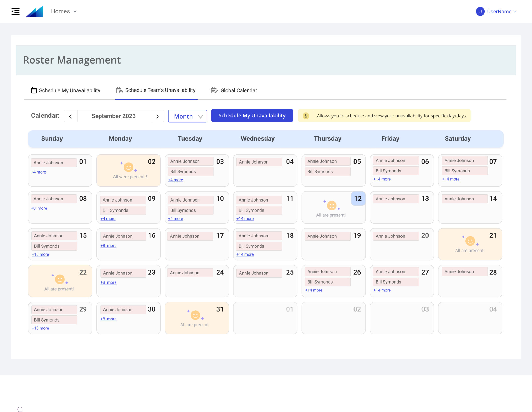The width and height of the screenshot is (532, 412).
Task: Open '+4 more' link on day 01
Action: click(38, 172)
